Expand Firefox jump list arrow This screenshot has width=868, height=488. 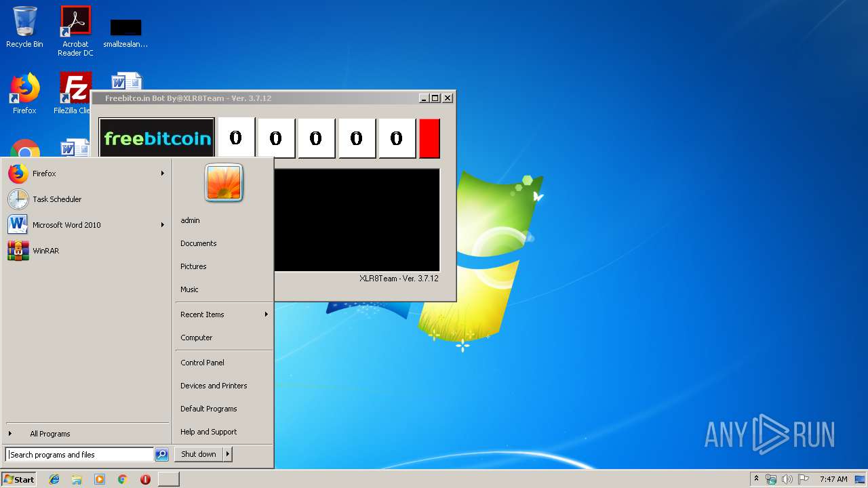point(163,174)
